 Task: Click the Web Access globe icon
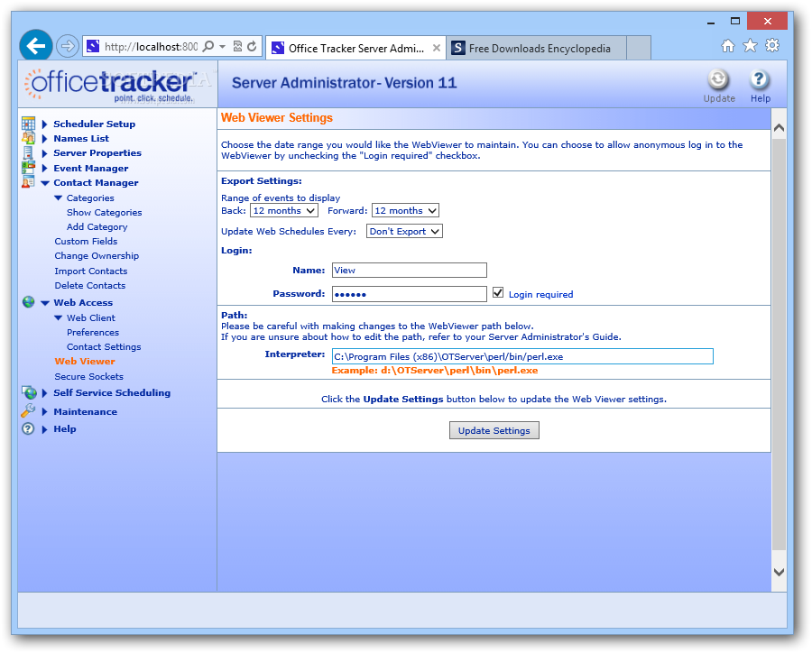coord(29,302)
